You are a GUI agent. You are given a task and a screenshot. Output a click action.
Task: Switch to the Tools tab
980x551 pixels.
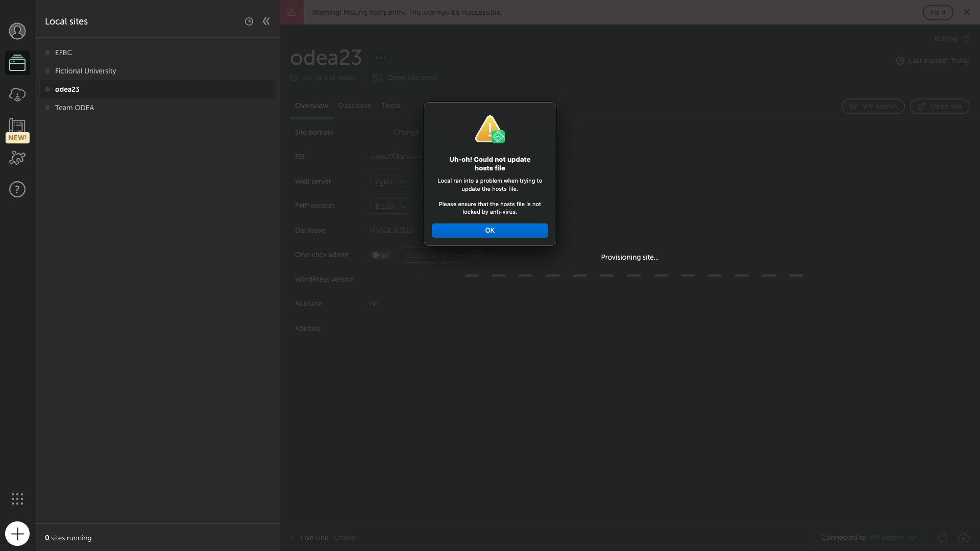point(391,106)
